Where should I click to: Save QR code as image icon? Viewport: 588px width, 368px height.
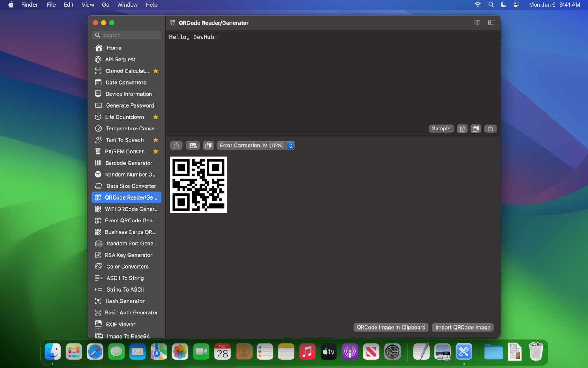pos(193,146)
